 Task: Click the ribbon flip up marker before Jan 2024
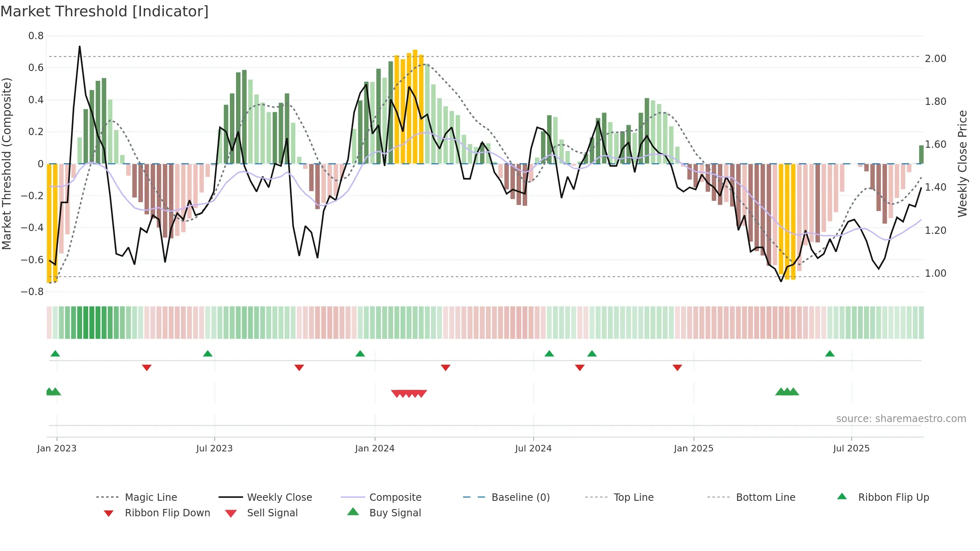coord(360,353)
